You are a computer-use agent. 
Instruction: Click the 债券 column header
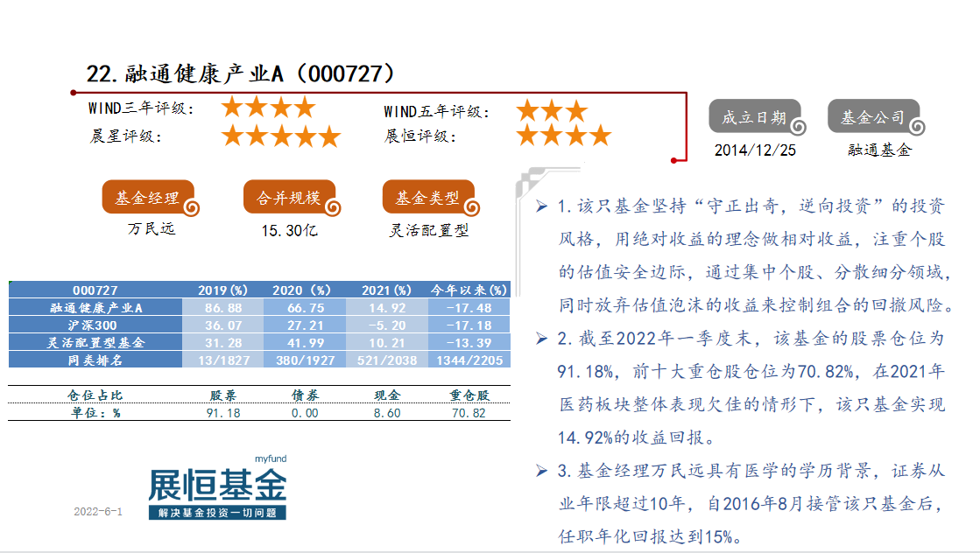(x=305, y=395)
